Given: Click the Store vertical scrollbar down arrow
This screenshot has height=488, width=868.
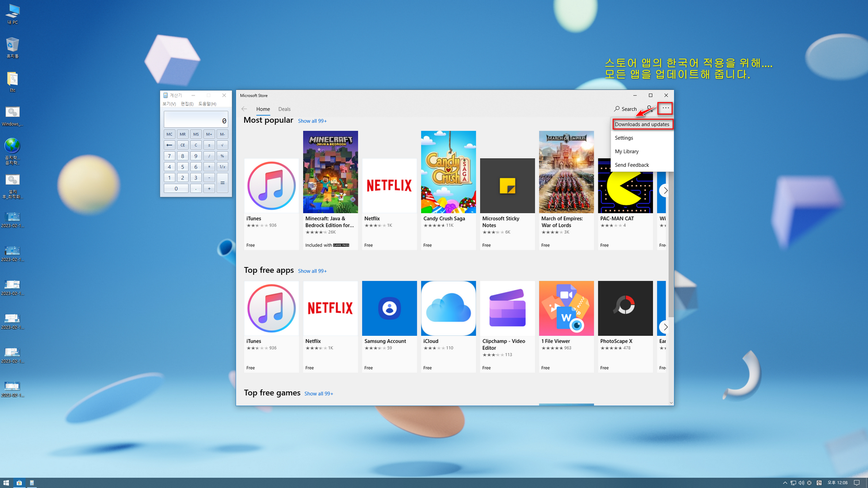Looking at the screenshot, I should [671, 402].
